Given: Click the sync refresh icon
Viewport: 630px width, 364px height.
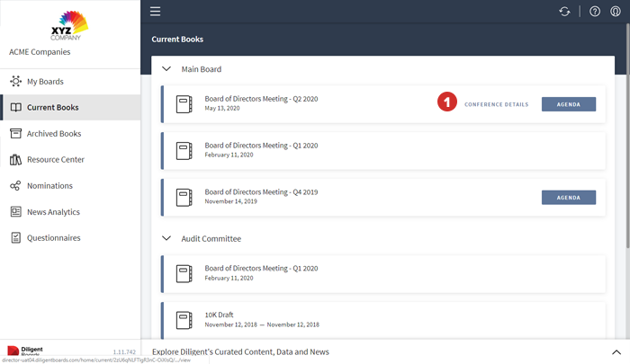Looking at the screenshot, I should click(x=564, y=12).
